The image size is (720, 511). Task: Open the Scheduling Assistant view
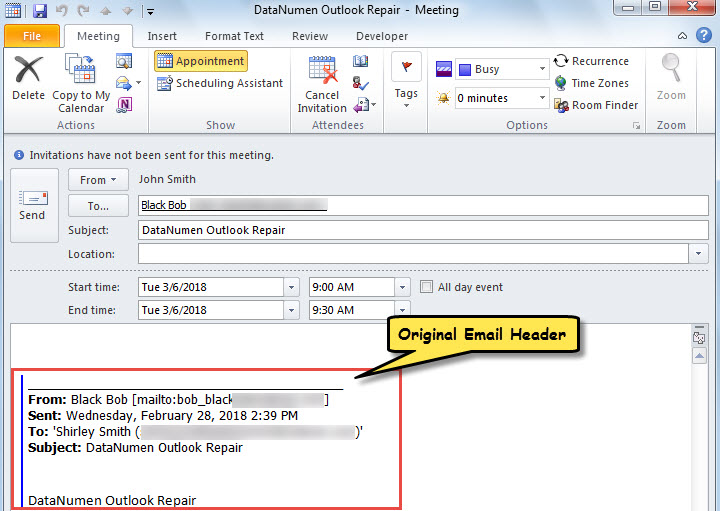(x=220, y=83)
